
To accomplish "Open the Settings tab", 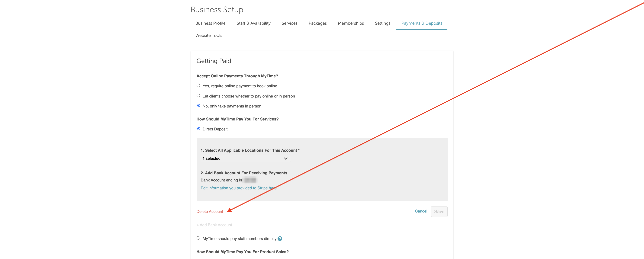I will point(382,23).
